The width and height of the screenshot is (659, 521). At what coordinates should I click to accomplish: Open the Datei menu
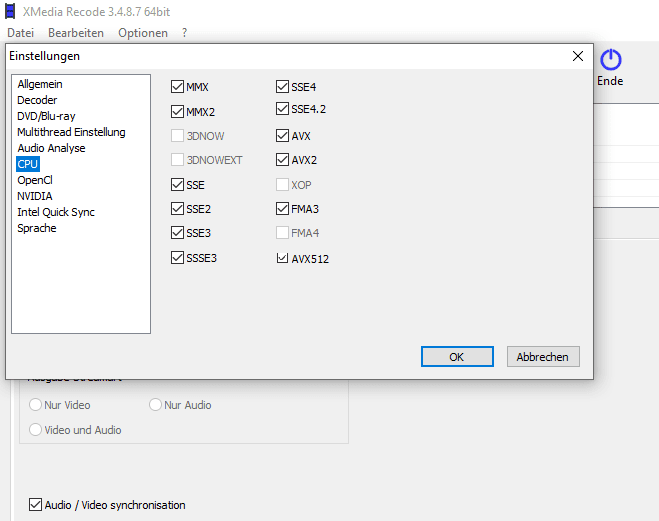pos(21,33)
